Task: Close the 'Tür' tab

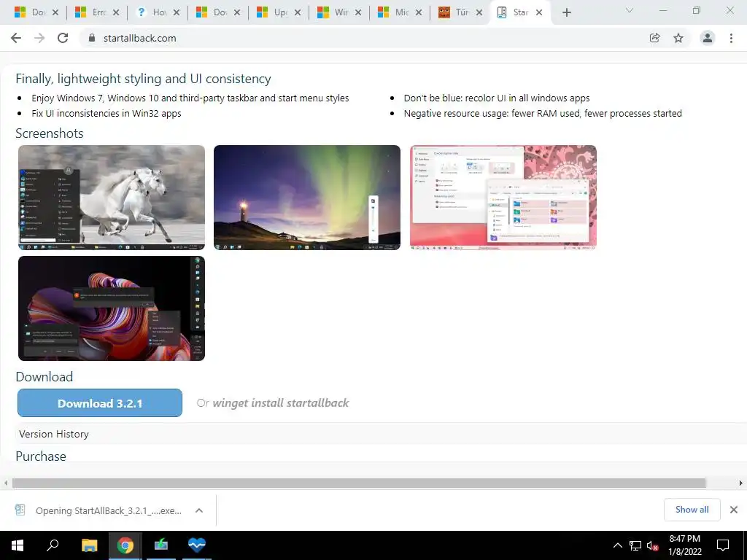Action: coord(479,13)
